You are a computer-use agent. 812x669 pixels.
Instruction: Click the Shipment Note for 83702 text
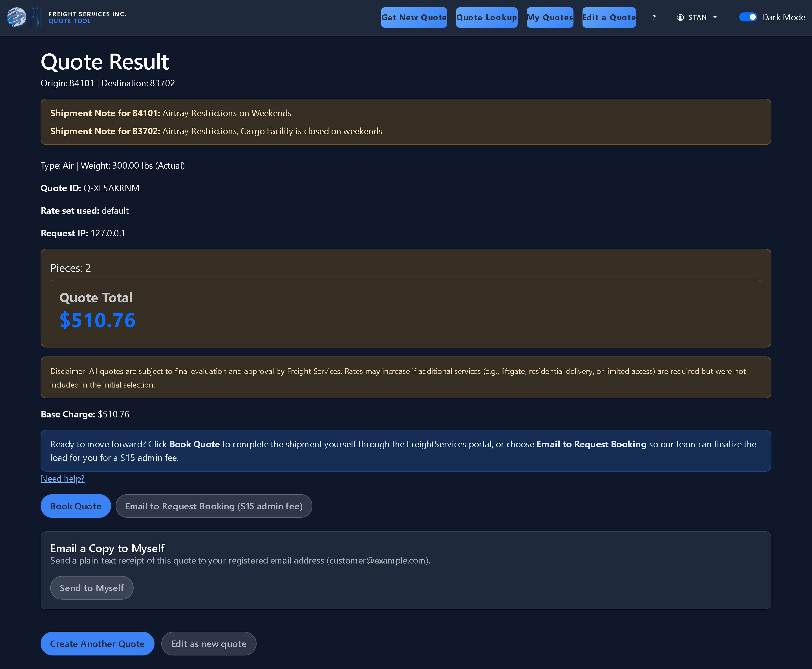pos(216,131)
